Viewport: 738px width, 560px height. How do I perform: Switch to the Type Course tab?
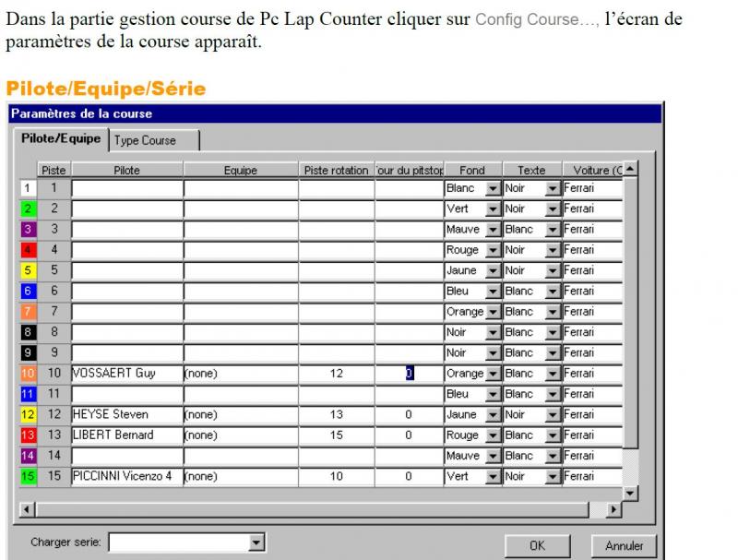coord(146,140)
